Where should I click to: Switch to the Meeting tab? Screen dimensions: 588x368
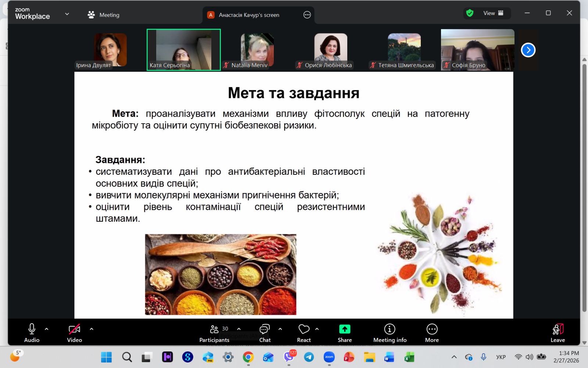tap(104, 15)
